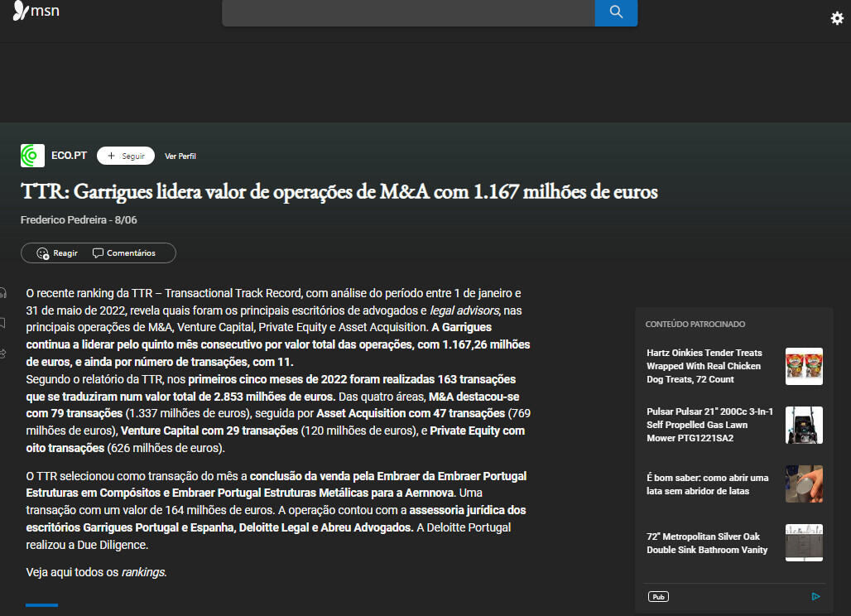Click the 'rankings' link in article
This screenshot has width=851, height=616.
tap(142, 572)
